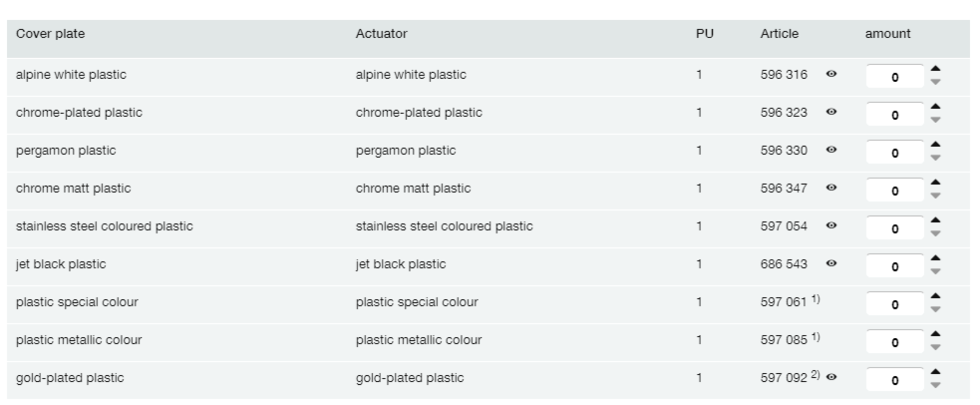Increase amount for stainless steel coloured plastic
The image size is (980, 405).
pos(935,220)
